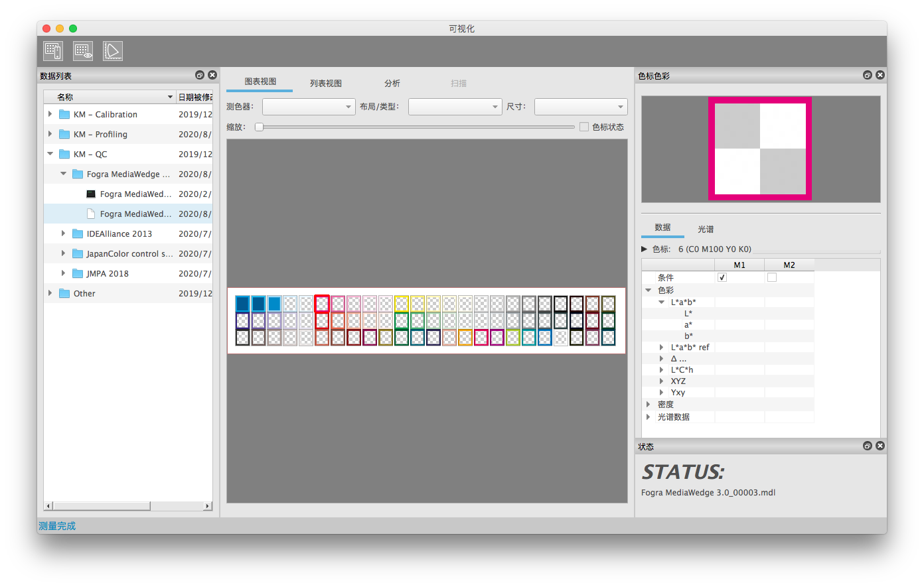924x587 pixels.
Task: Sort by the 日期被修改 column header
Action: pos(194,97)
